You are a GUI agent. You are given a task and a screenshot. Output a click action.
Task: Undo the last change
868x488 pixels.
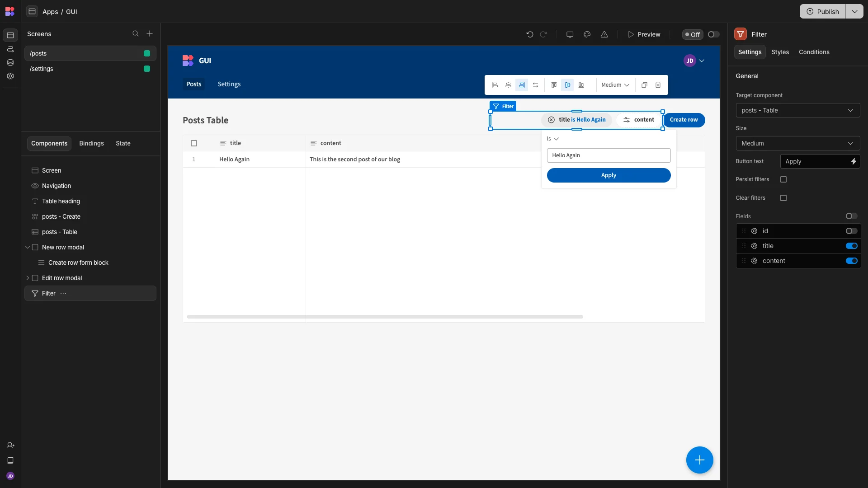[530, 34]
